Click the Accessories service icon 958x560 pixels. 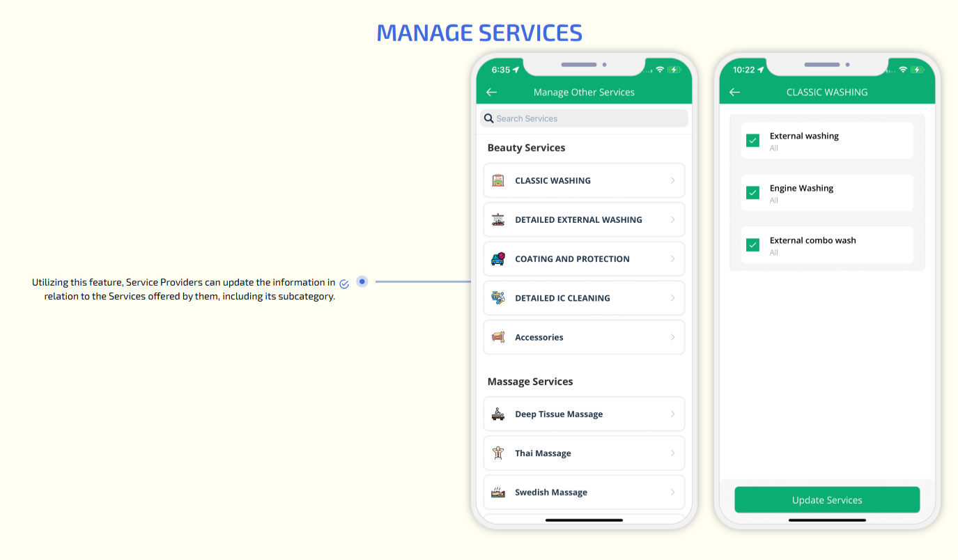coord(497,337)
